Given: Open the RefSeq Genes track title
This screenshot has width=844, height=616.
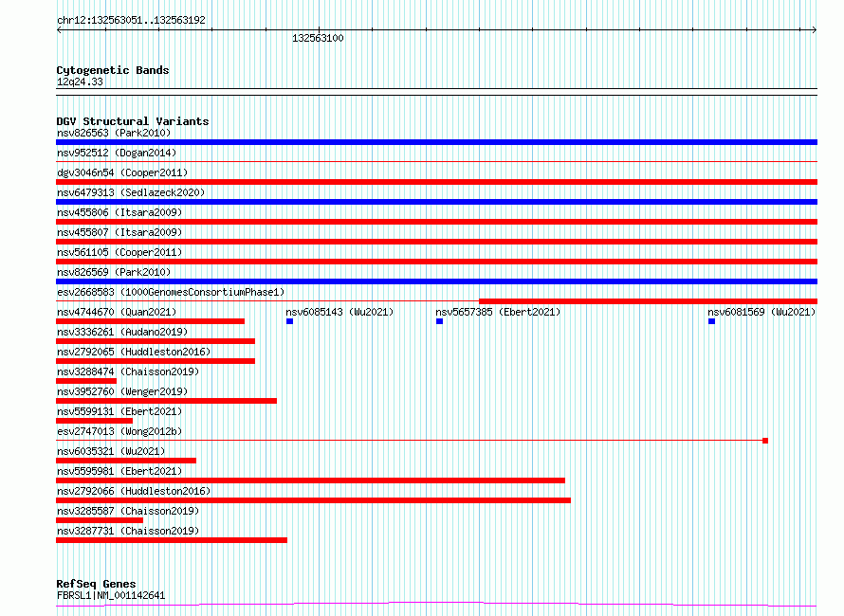Looking at the screenshot, I should 96,584.
